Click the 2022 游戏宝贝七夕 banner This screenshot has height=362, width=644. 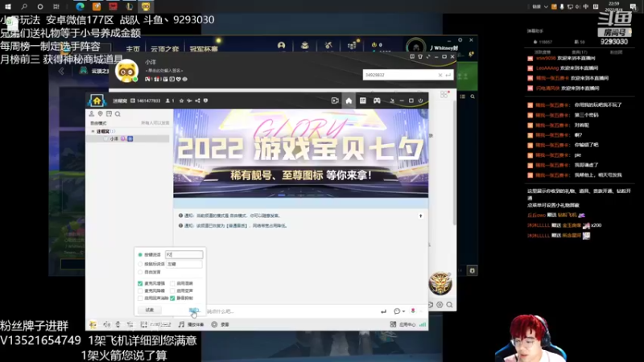coord(300,153)
